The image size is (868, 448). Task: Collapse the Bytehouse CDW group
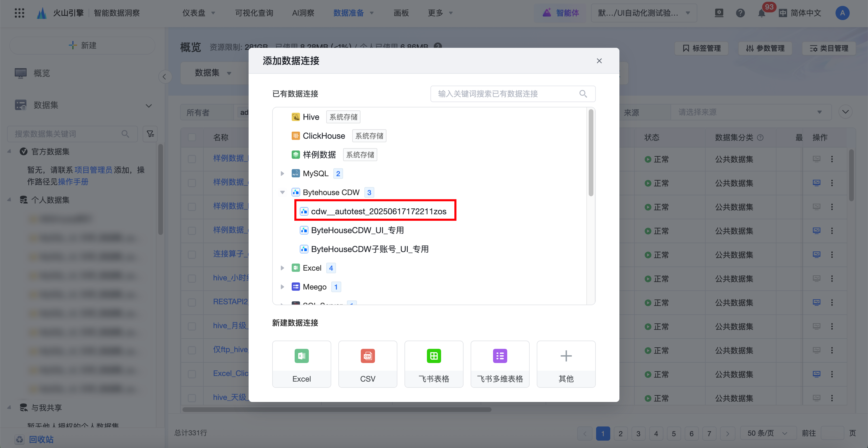[282, 192]
